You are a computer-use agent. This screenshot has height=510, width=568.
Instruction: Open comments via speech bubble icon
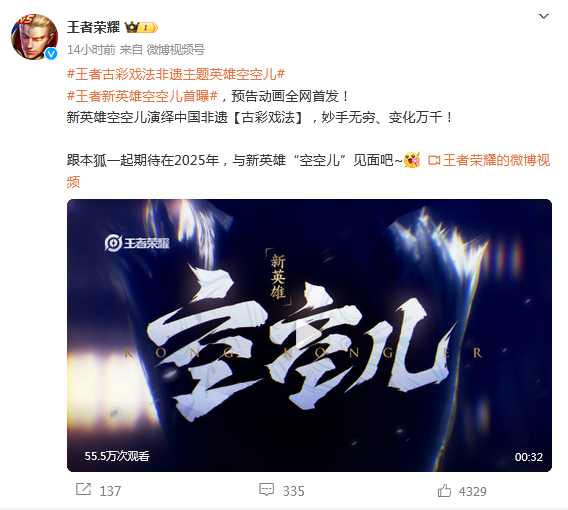(x=267, y=490)
